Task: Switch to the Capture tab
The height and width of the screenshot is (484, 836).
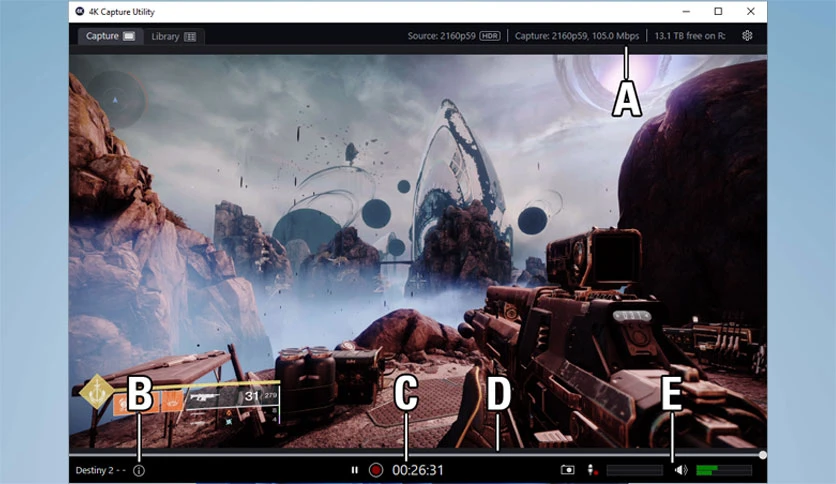Action: pyautogui.click(x=110, y=36)
